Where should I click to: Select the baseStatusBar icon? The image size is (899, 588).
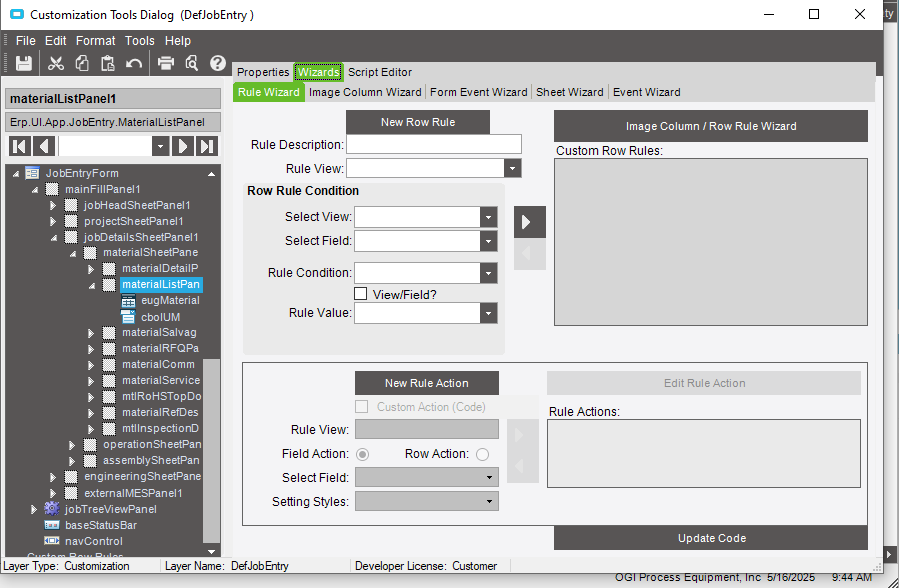pos(52,525)
